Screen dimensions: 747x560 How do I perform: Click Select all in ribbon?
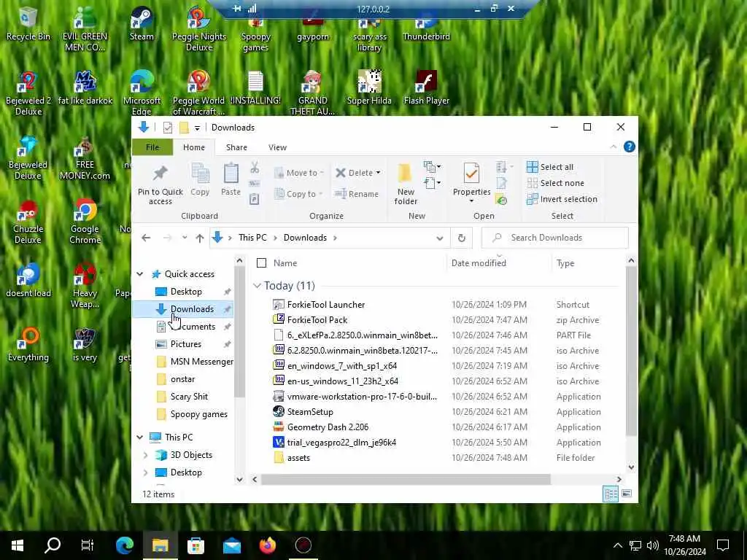pyautogui.click(x=550, y=167)
